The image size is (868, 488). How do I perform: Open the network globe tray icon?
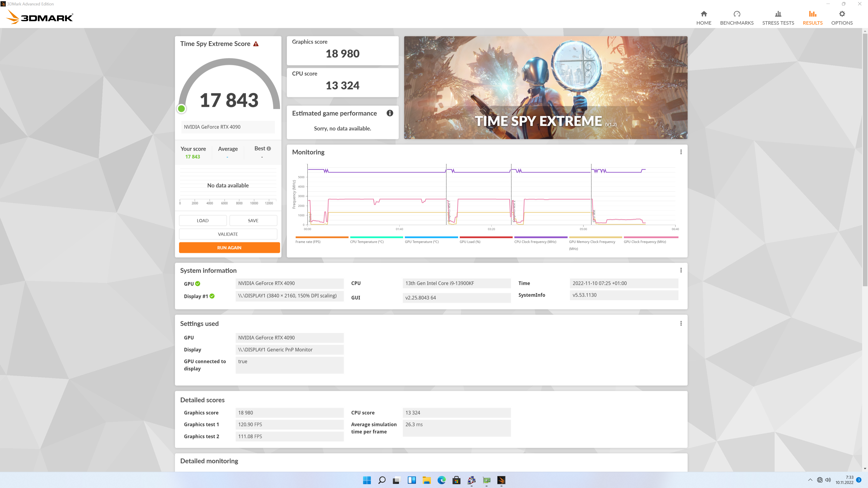click(x=819, y=480)
